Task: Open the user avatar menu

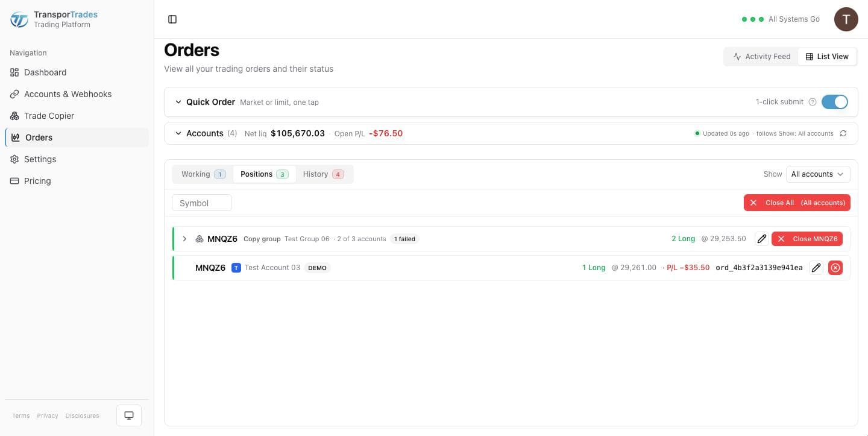Action: click(846, 19)
